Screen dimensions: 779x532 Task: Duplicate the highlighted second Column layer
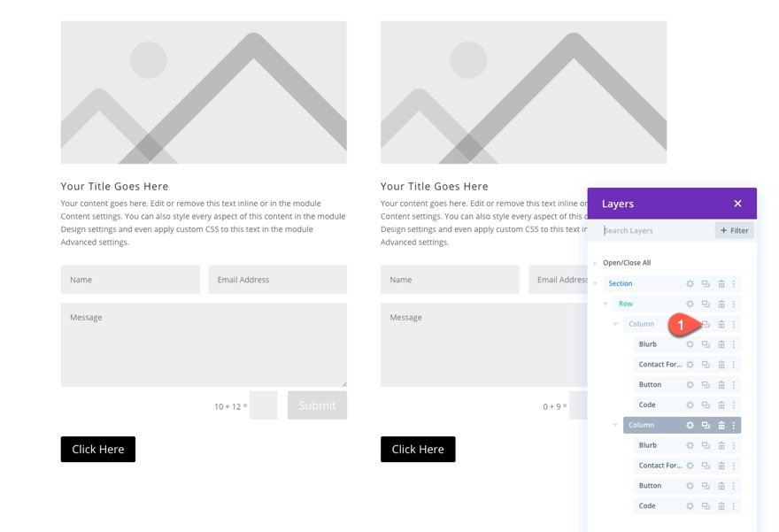tap(706, 425)
